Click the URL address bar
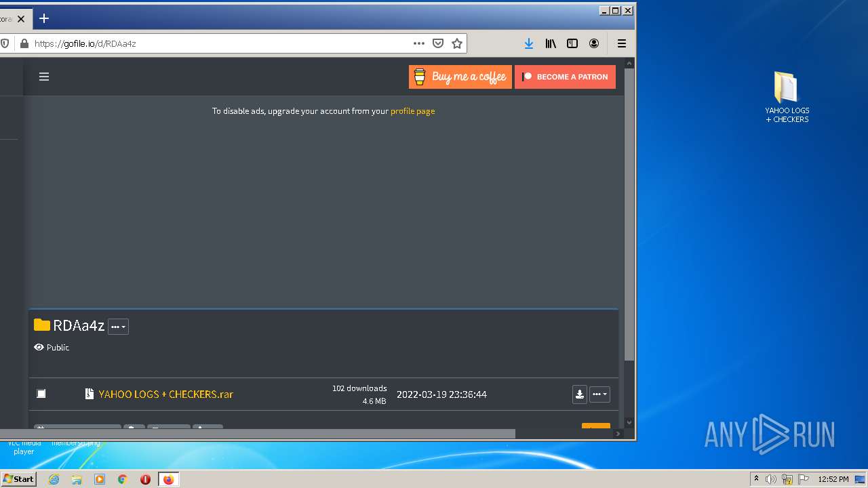868x488 pixels. [x=220, y=43]
